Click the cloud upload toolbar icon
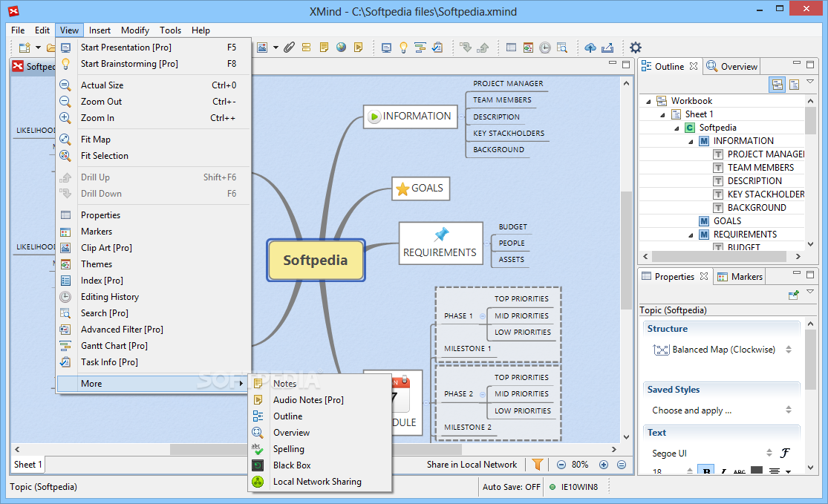Image resolution: width=828 pixels, height=504 pixels. click(590, 48)
